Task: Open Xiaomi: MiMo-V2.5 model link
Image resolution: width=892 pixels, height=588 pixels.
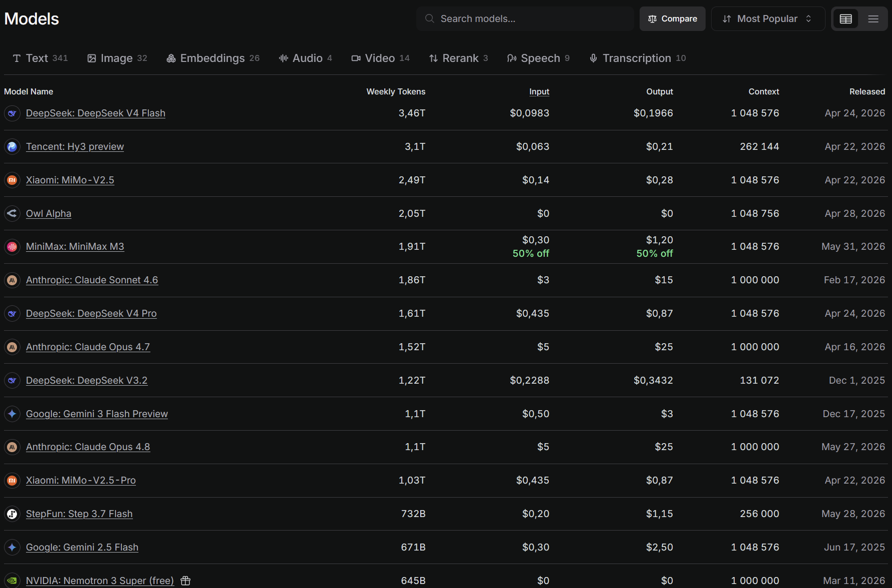Action: pyautogui.click(x=70, y=180)
